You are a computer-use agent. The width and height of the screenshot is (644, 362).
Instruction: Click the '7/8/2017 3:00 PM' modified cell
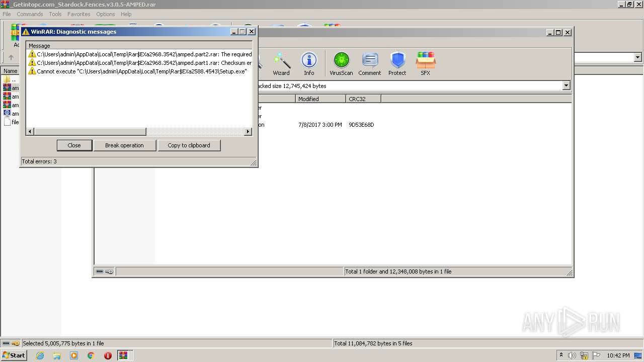pos(320,125)
